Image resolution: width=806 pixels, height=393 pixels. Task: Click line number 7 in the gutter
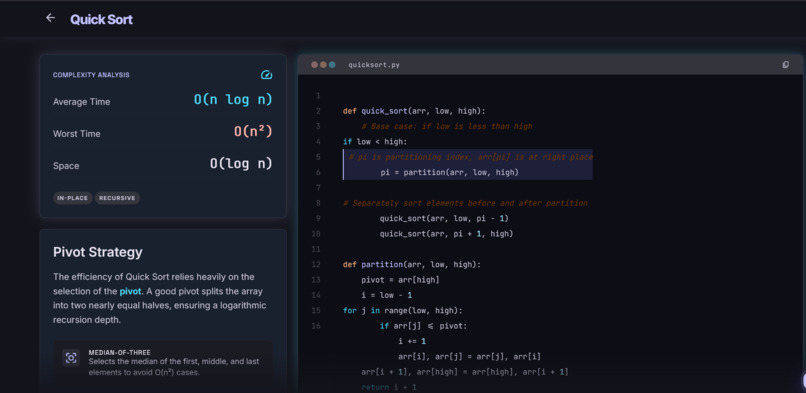[x=318, y=188]
